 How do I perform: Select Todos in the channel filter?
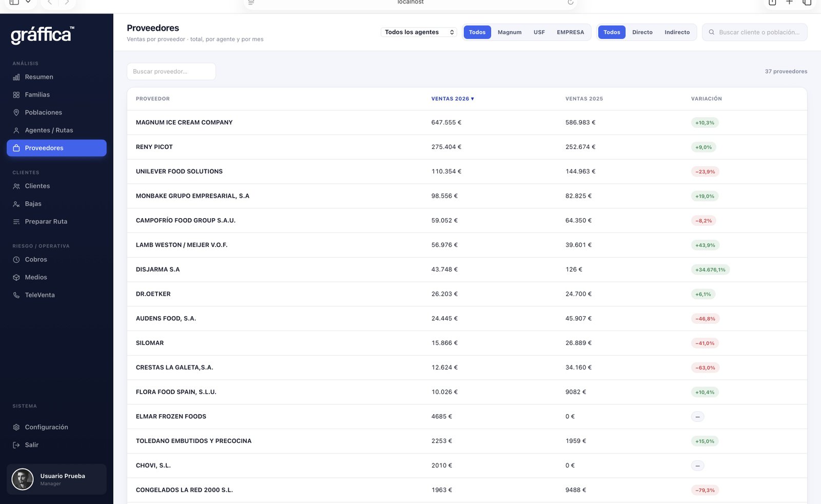tap(612, 32)
